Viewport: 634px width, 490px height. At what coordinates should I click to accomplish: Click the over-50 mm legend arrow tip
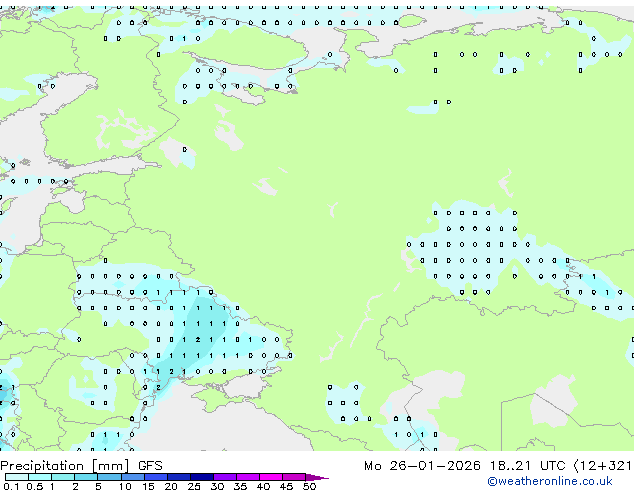[317, 478]
